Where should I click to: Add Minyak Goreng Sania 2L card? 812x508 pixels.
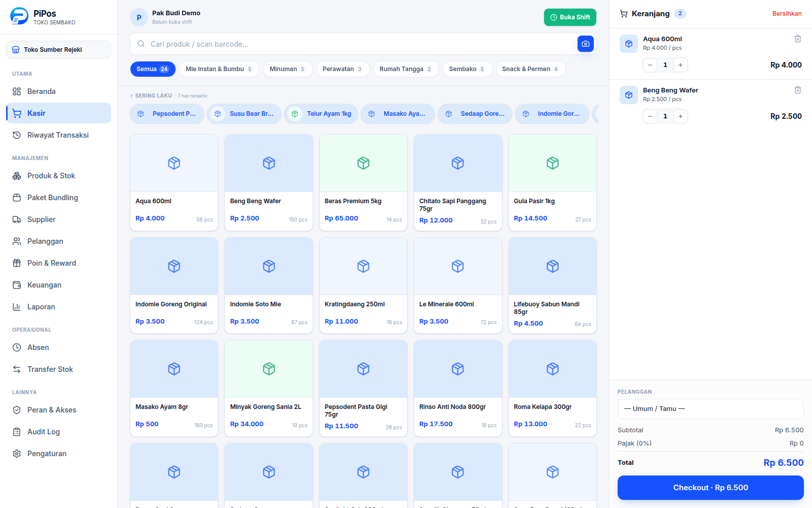269,388
